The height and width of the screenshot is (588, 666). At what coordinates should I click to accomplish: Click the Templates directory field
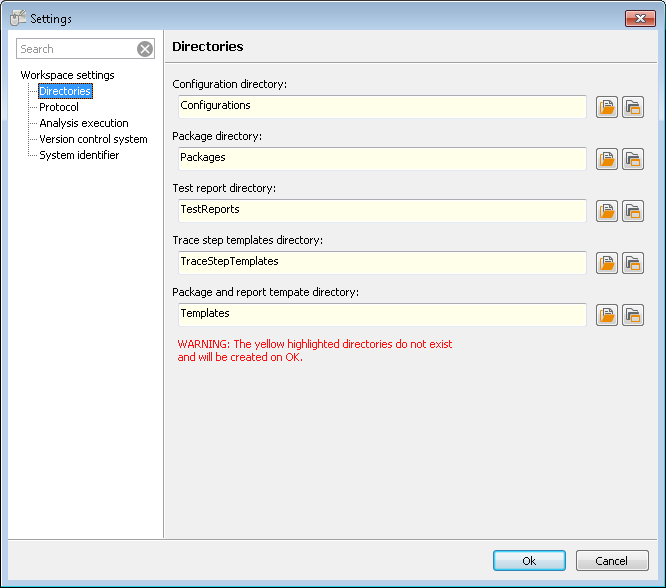tap(382, 315)
